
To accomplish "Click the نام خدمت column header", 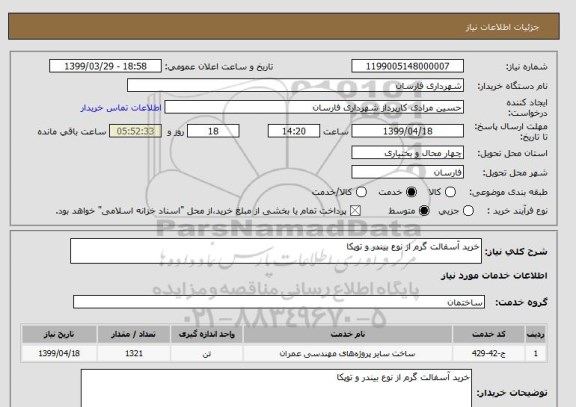I will [348, 334].
